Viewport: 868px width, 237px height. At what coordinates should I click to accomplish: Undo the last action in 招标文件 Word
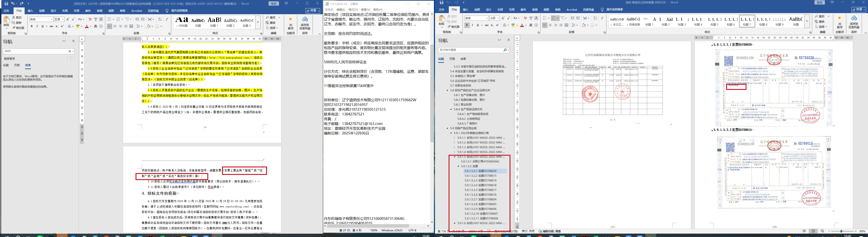13,4
